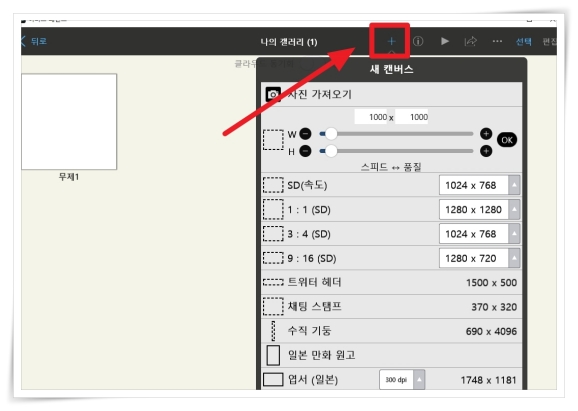
Task: Open SD(속도) 1024 x 768 size dropdown
Action: tap(479, 185)
